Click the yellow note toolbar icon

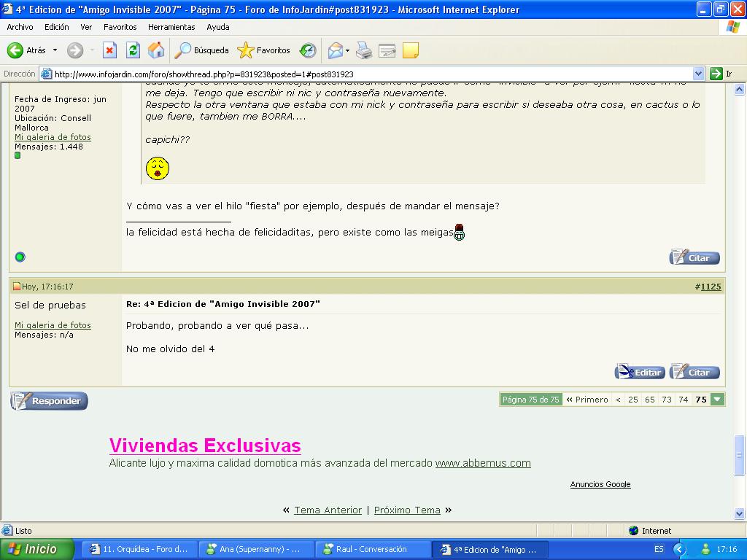click(410, 50)
